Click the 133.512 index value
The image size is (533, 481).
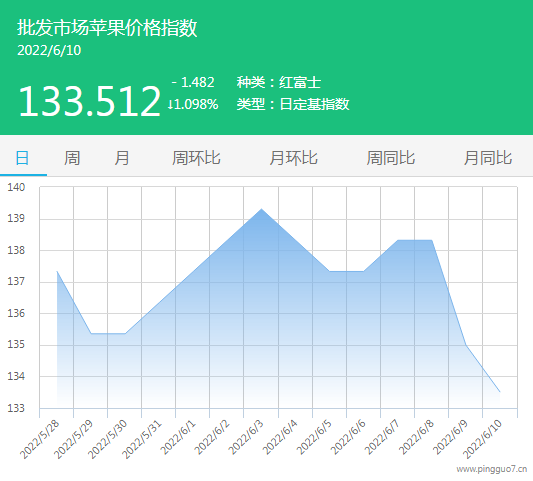[89, 101]
